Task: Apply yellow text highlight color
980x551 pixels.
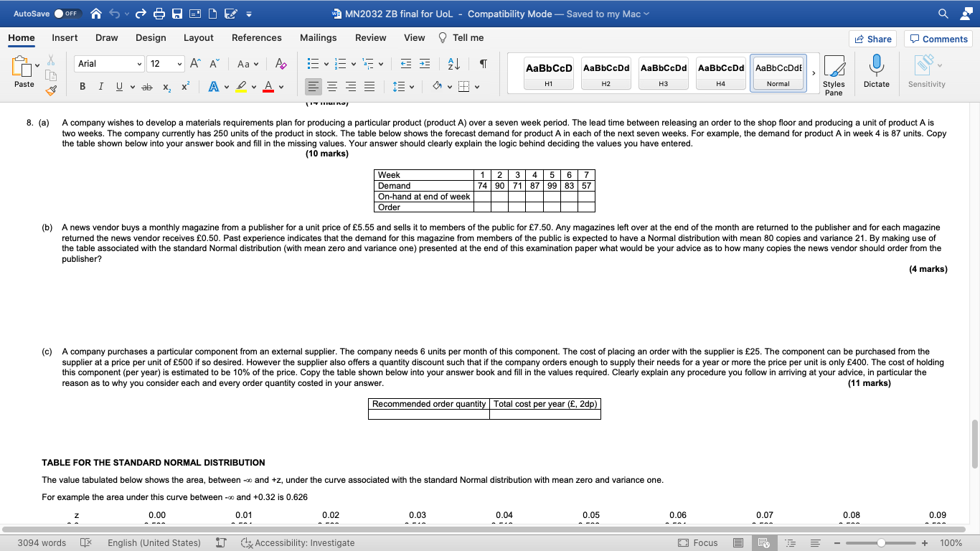Action: [x=242, y=86]
